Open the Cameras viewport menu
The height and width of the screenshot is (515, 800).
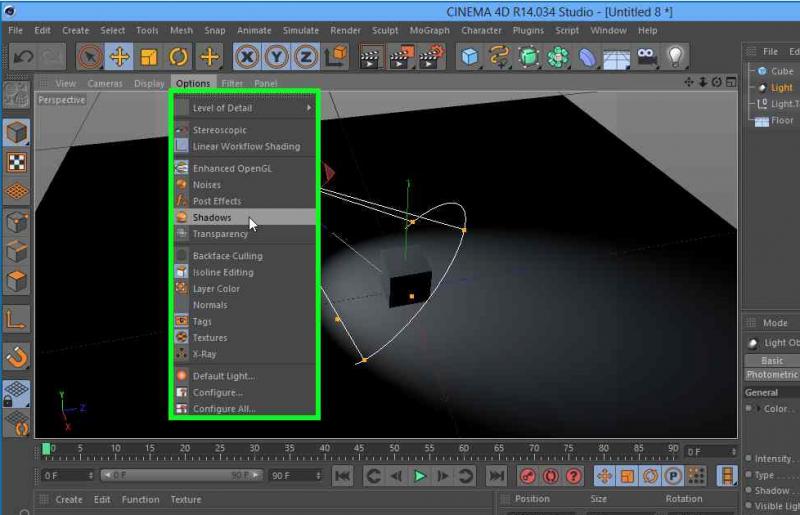[x=105, y=83]
